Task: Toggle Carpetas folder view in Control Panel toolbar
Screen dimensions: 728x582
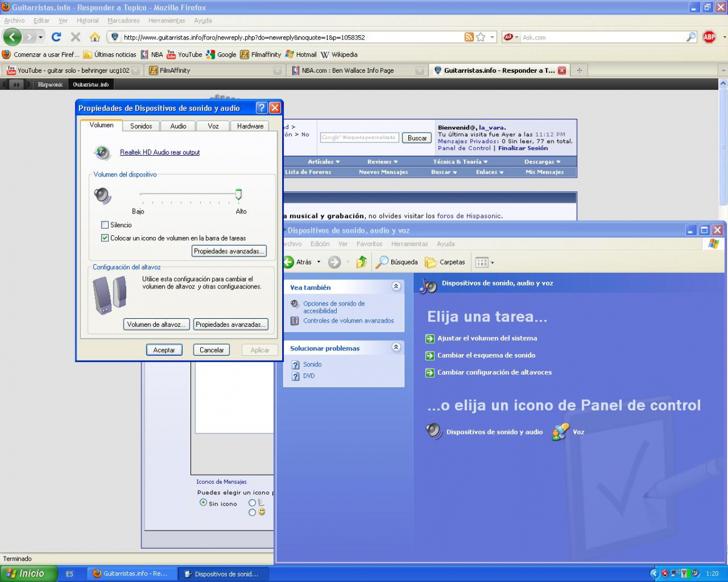Action: coord(445,262)
